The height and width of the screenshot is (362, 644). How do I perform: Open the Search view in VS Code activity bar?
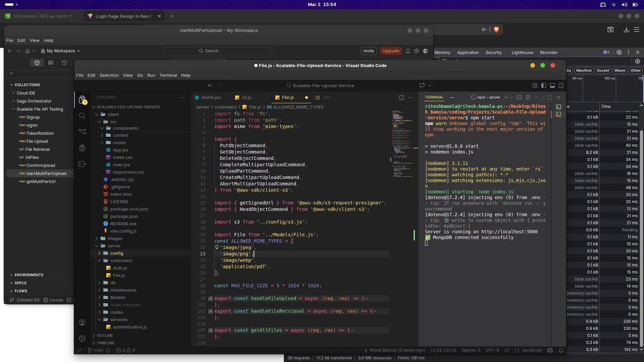click(x=82, y=115)
